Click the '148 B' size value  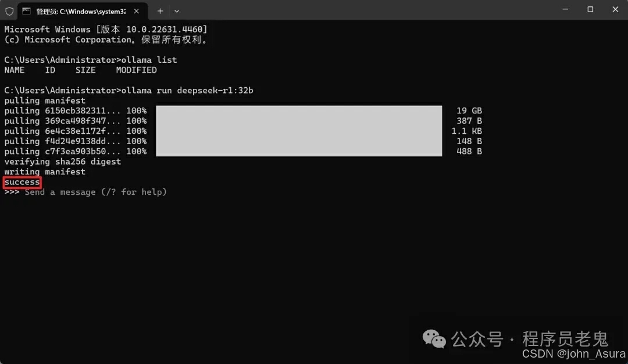click(x=469, y=141)
